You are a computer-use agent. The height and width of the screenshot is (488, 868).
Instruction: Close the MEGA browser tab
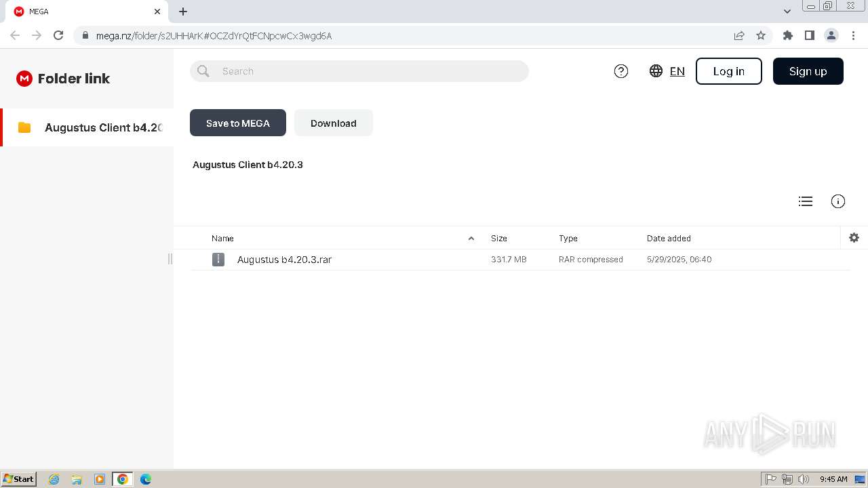point(157,12)
